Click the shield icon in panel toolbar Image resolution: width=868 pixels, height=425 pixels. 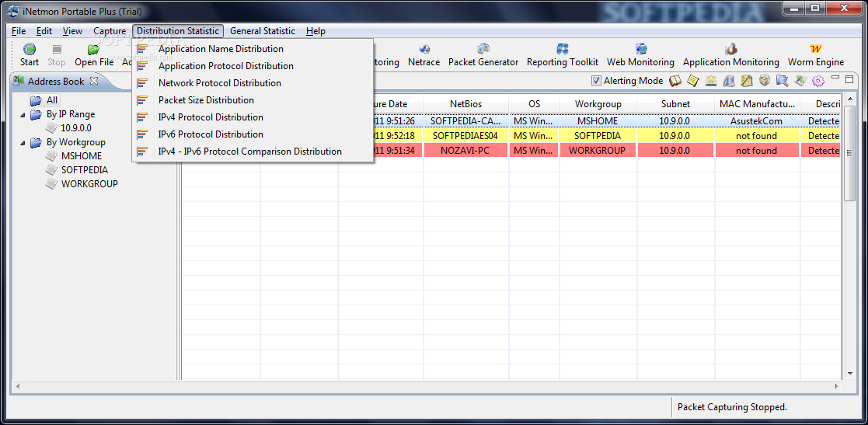tap(765, 81)
